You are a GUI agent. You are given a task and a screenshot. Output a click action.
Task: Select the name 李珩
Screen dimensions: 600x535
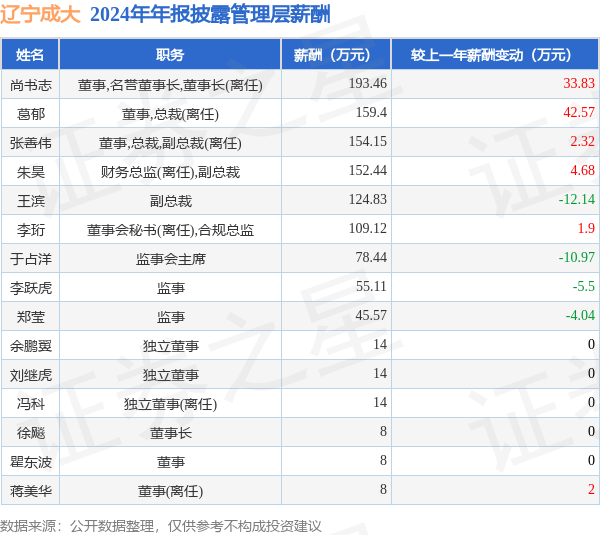(31, 230)
